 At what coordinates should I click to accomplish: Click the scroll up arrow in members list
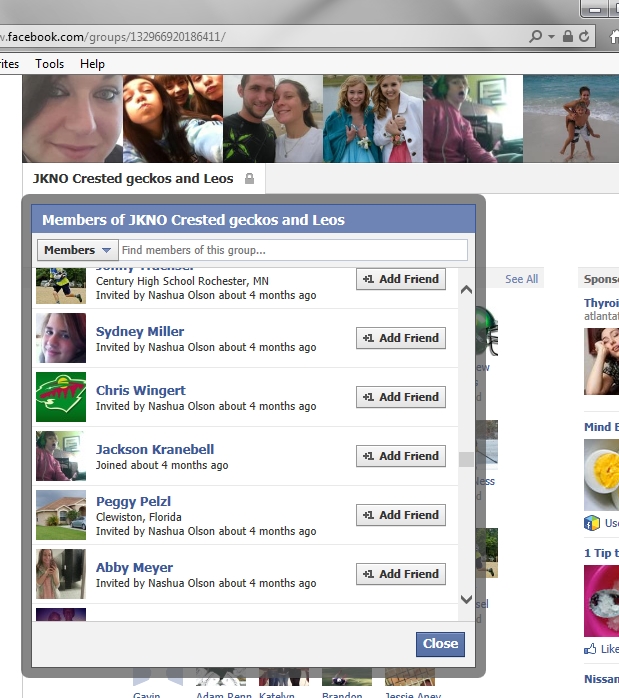tap(466, 290)
